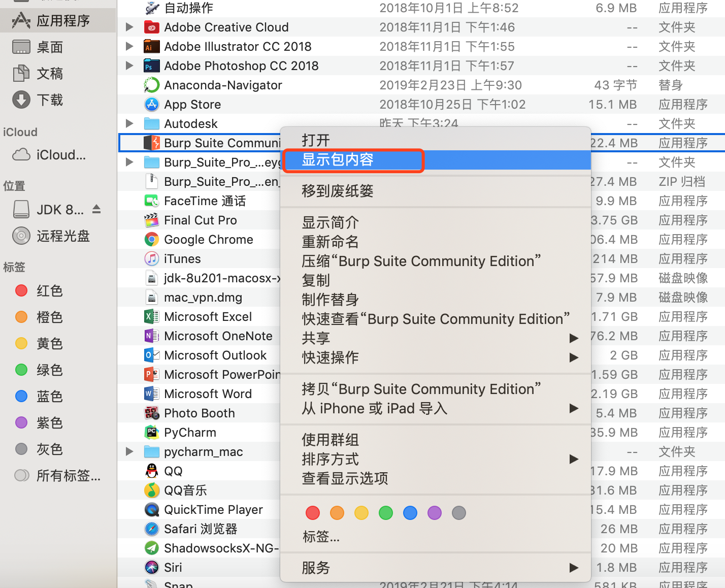Click the Autodesk folder icon

(151, 123)
